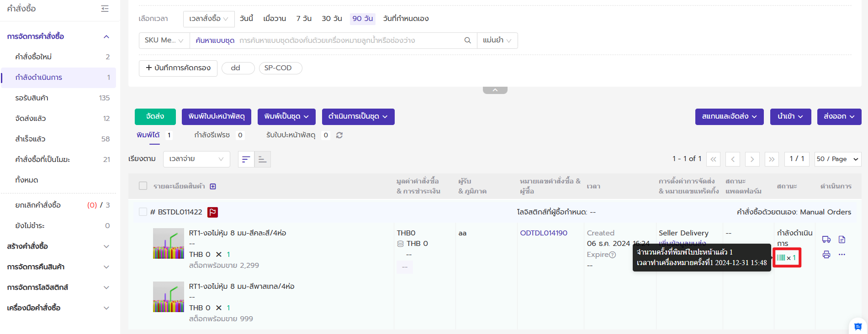Click the red flag next to BSTDL011422
The width and height of the screenshot is (868, 334).
click(212, 212)
